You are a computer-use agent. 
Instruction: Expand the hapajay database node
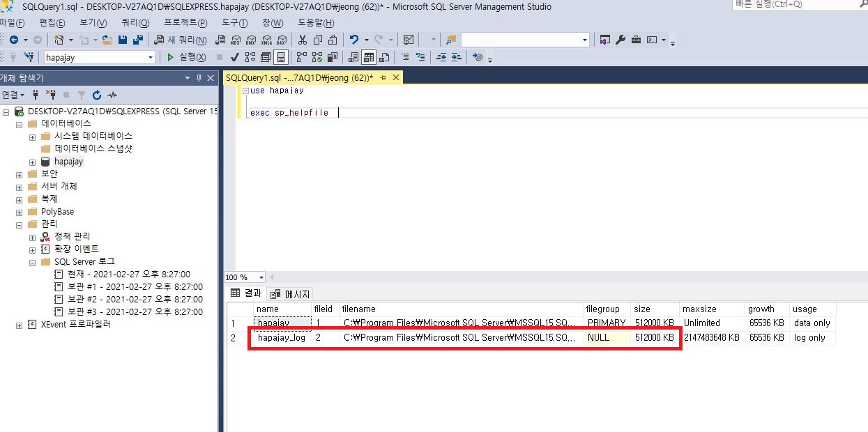pyautogui.click(x=32, y=162)
